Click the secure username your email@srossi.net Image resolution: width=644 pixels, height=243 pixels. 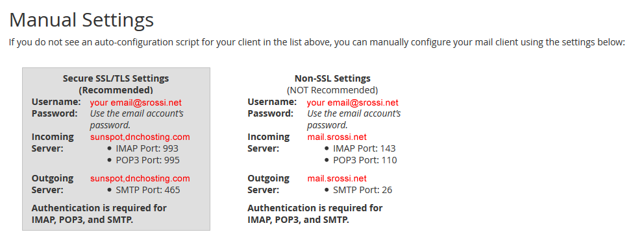(136, 102)
